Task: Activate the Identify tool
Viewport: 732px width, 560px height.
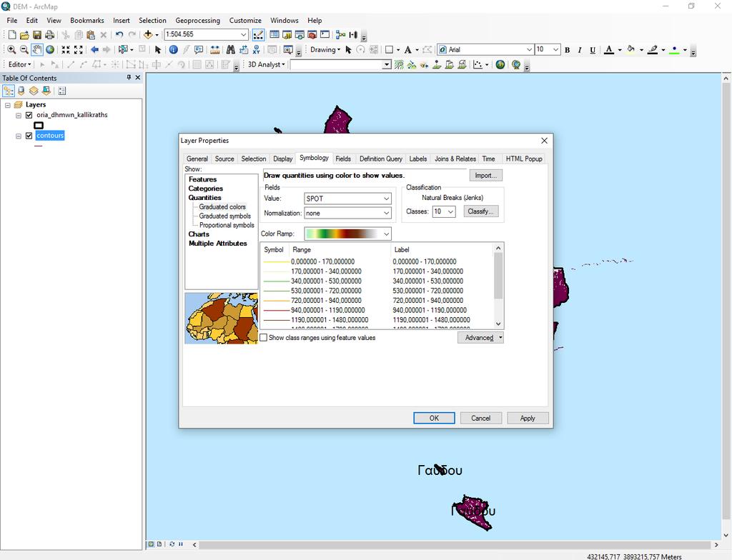Action: click(173, 49)
